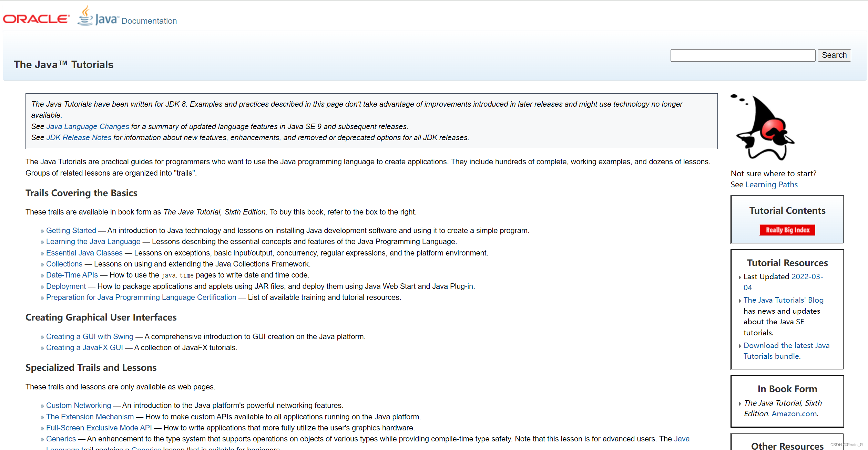The width and height of the screenshot is (868, 450).
Task: Expand the Deployment trail section
Action: coord(65,286)
